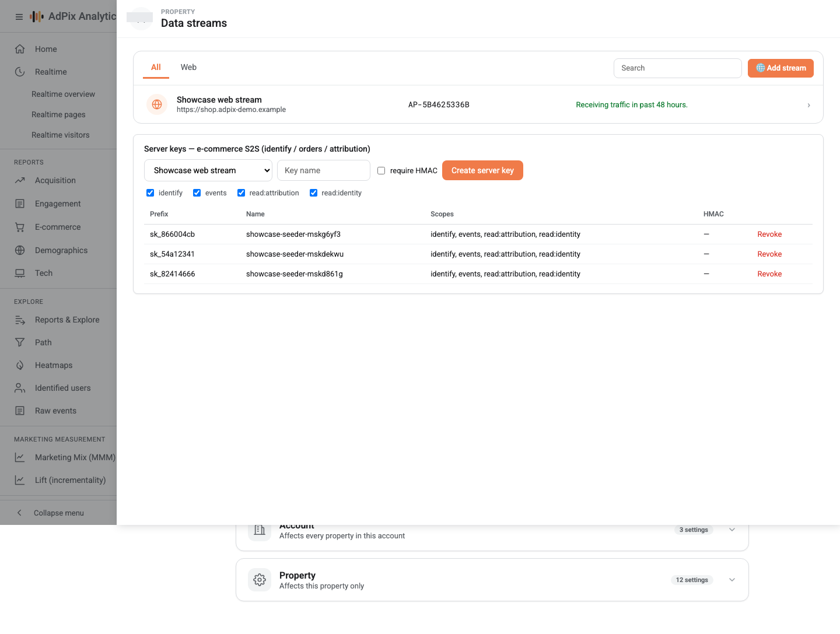Click the Path funnel icon
The image size is (840, 634).
click(x=20, y=342)
